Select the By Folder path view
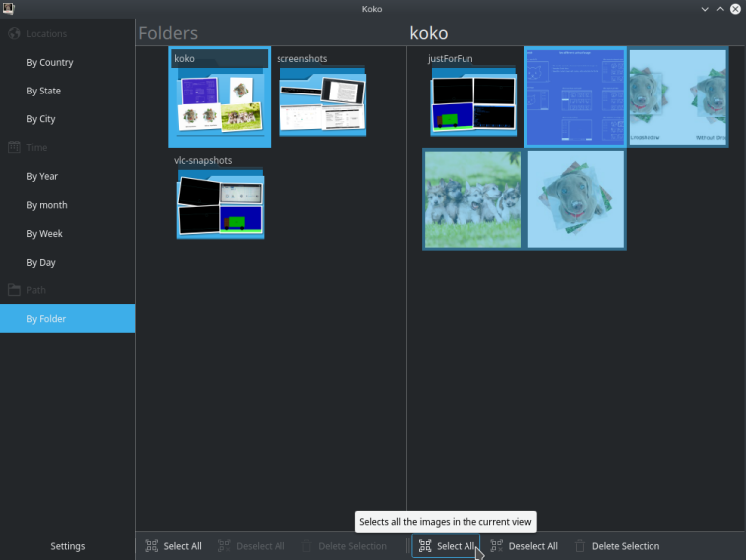 68,318
